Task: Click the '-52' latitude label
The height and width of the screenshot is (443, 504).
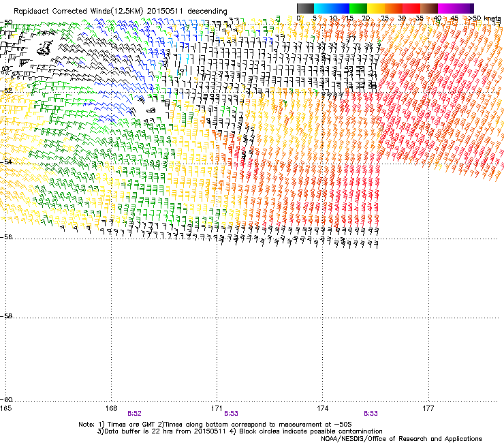Action: [6, 91]
